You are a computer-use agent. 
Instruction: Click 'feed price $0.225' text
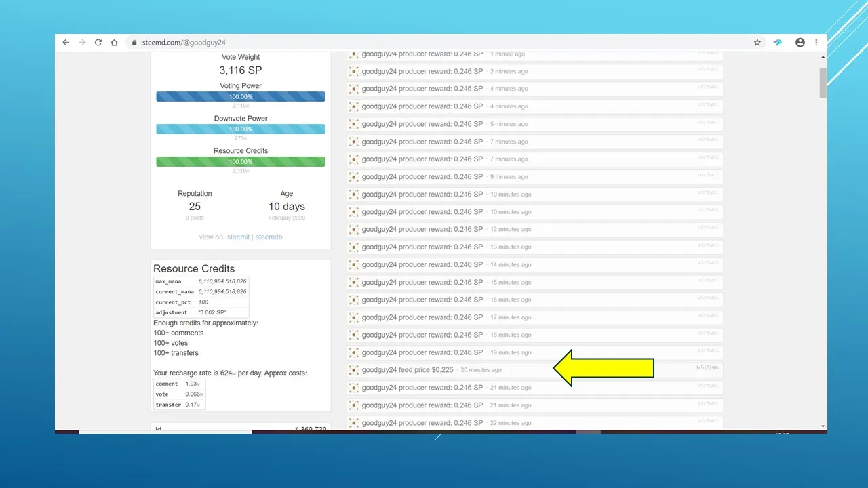point(426,370)
